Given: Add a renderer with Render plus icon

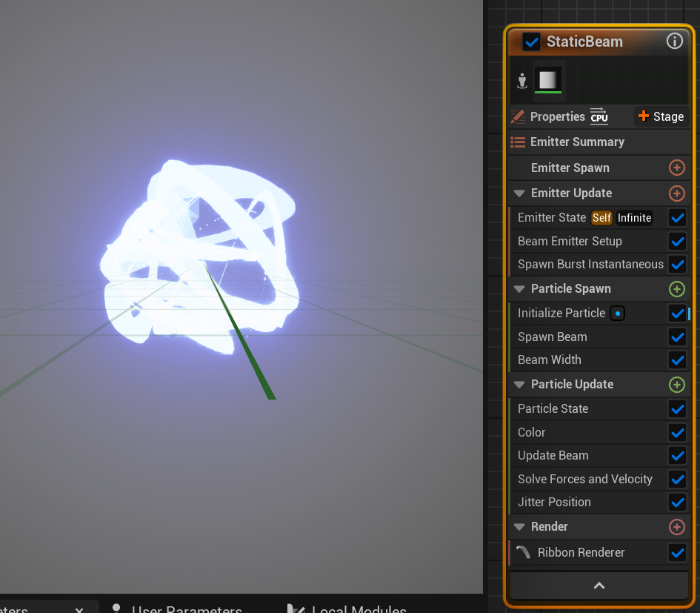Looking at the screenshot, I should (x=676, y=527).
